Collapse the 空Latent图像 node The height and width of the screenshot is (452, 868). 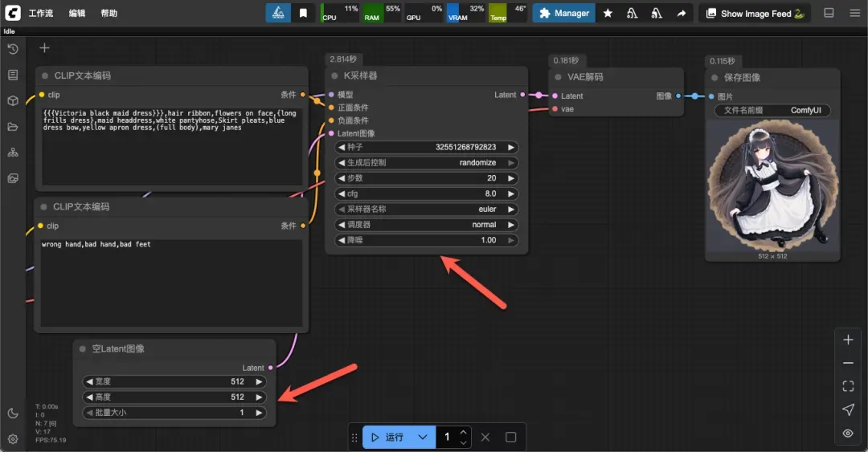pos(83,348)
